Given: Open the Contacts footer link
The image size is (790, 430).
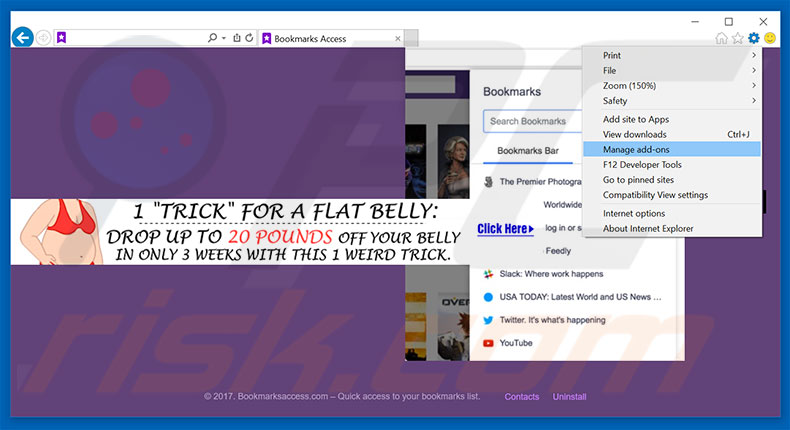Looking at the screenshot, I should point(521,397).
